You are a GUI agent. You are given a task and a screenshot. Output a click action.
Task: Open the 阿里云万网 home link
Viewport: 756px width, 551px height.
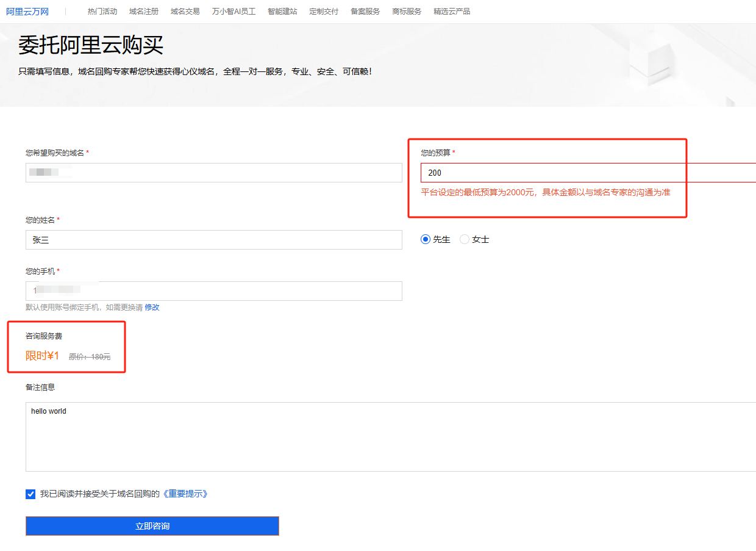pyautogui.click(x=27, y=12)
